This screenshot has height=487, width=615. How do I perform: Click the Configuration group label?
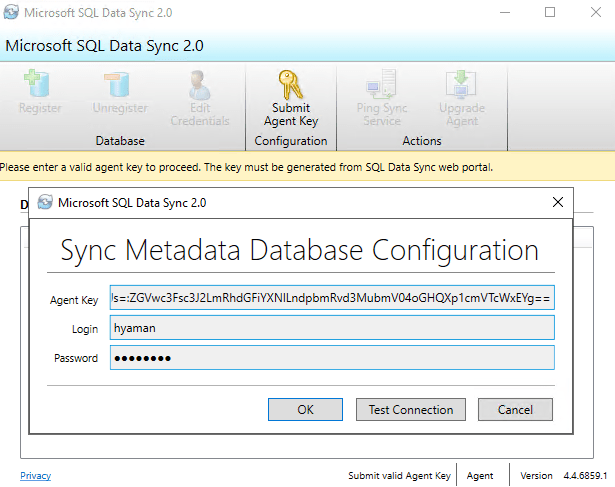point(291,141)
